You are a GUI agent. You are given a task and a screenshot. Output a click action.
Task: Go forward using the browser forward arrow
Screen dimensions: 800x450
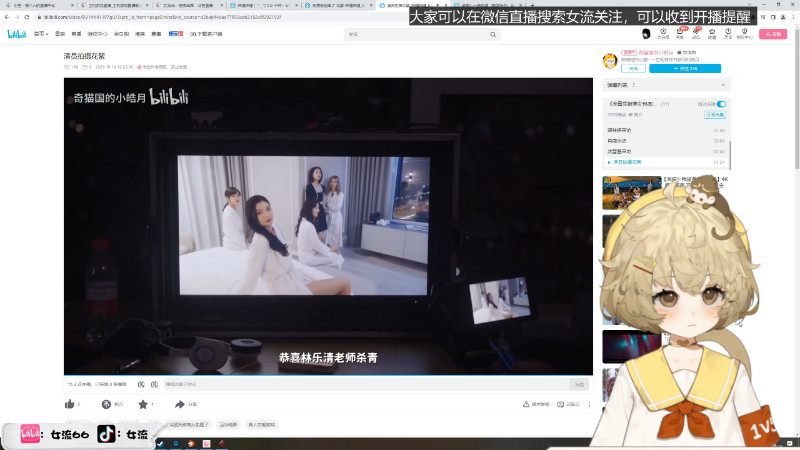click(17, 17)
